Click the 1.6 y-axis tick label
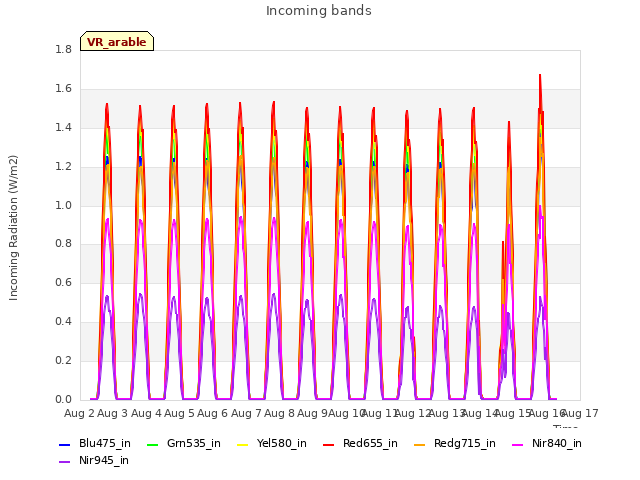The height and width of the screenshot is (480, 640). (x=63, y=89)
